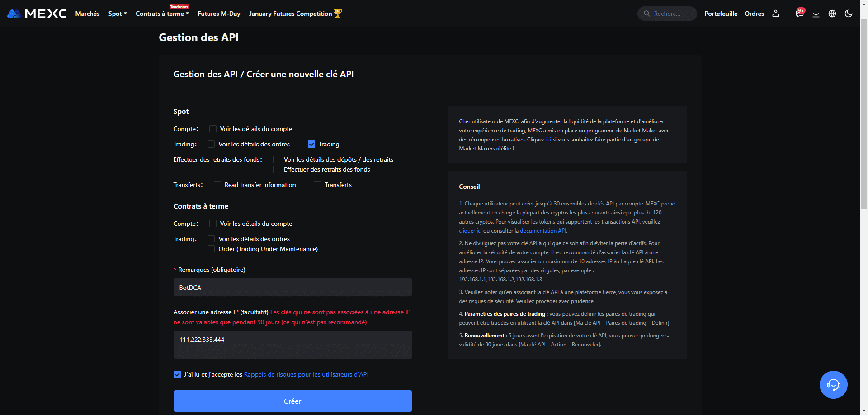Open the user profile account icon
Viewport: 868px width, 415px height.
[x=776, y=14]
